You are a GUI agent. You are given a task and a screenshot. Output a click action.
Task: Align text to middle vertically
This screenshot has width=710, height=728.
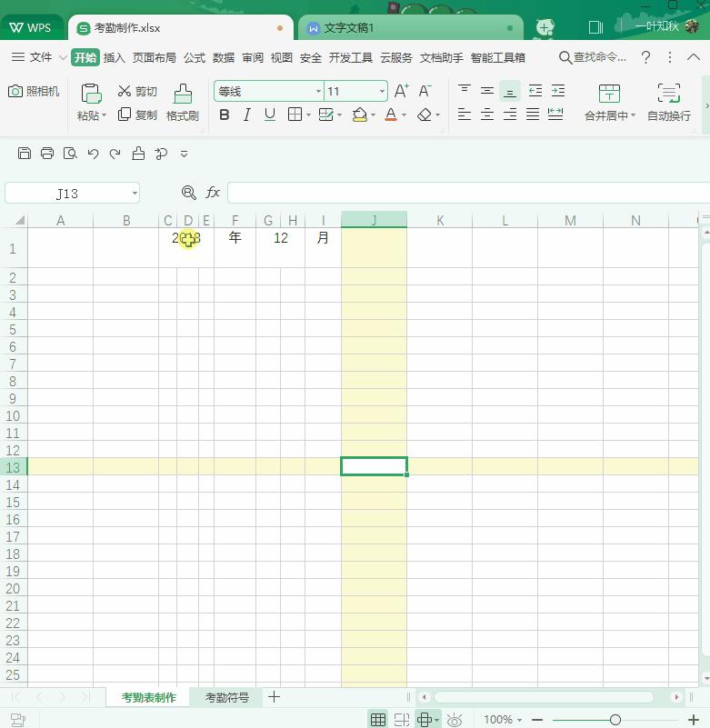point(487,90)
